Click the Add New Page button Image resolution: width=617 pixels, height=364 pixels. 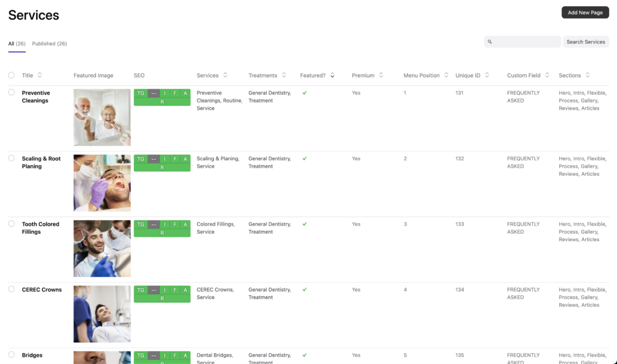tap(585, 13)
